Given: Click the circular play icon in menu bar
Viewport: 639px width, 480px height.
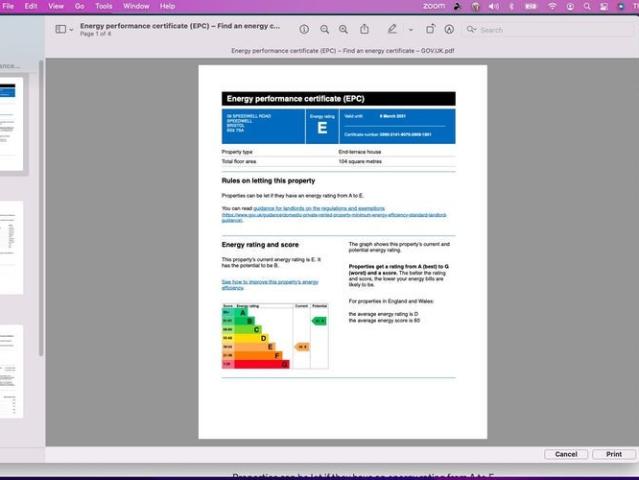Looking at the screenshot, I should pos(570,6).
